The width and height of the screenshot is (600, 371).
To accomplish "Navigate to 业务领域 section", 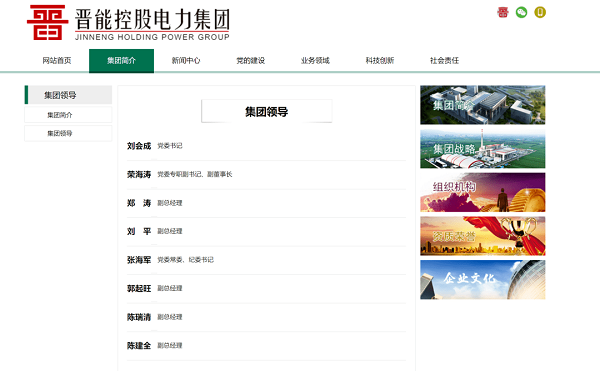I will click(315, 60).
